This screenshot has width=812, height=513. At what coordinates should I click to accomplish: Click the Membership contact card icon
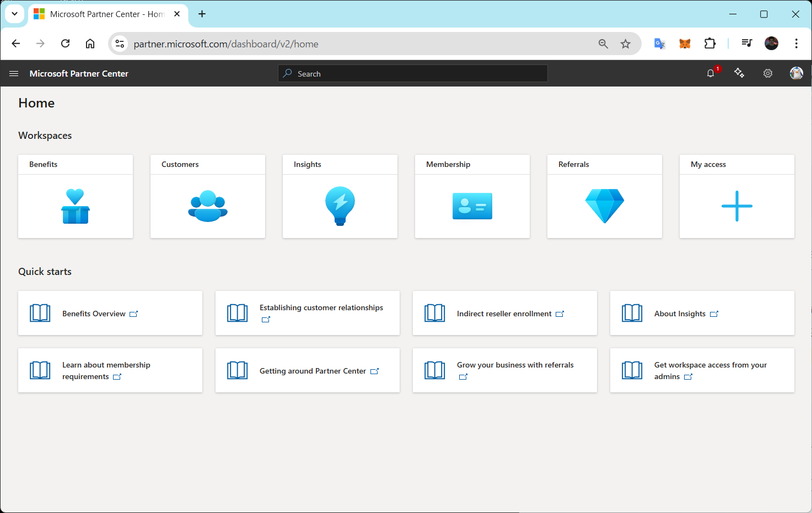pos(472,206)
